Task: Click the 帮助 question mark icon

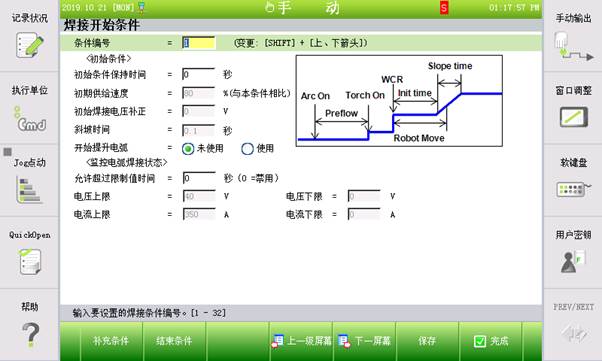Action: point(30,335)
